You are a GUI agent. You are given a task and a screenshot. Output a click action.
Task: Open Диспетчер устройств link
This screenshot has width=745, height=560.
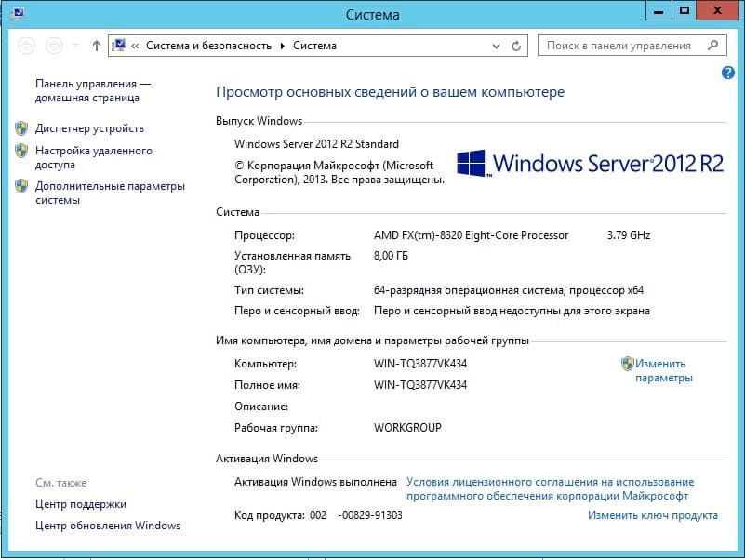89,128
